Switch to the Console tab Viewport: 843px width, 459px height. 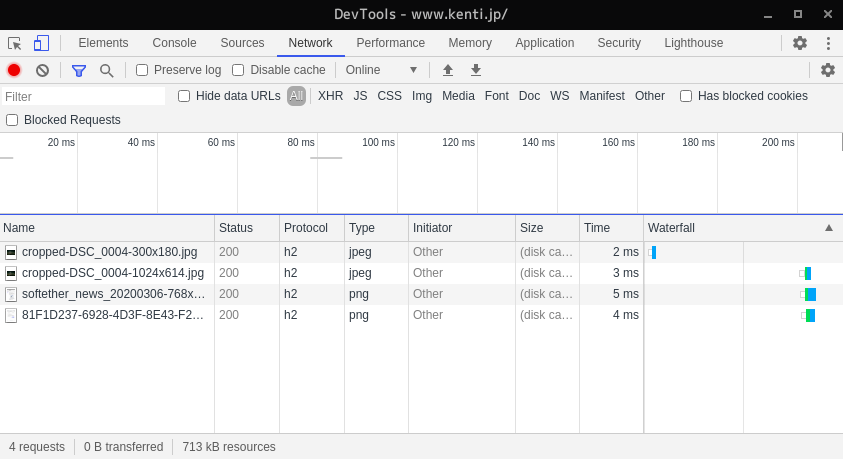point(174,43)
